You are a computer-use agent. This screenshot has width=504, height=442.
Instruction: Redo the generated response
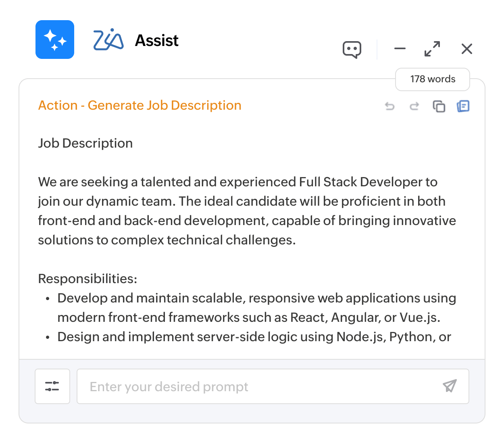click(x=414, y=106)
